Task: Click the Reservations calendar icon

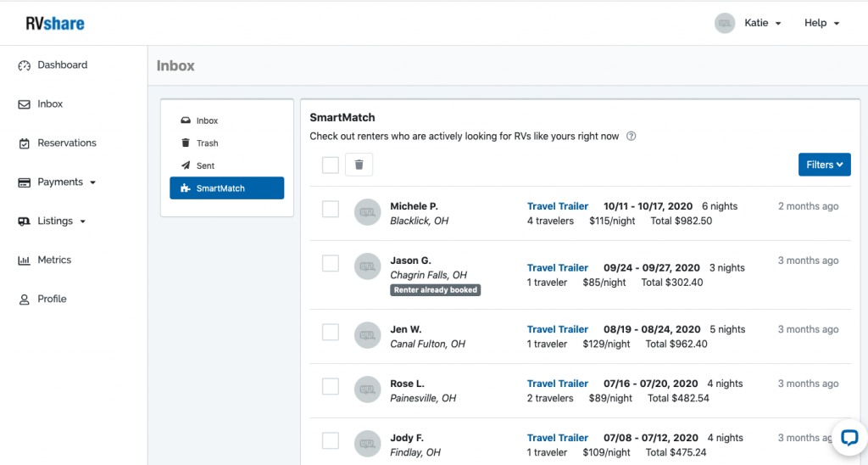Action: tap(24, 143)
